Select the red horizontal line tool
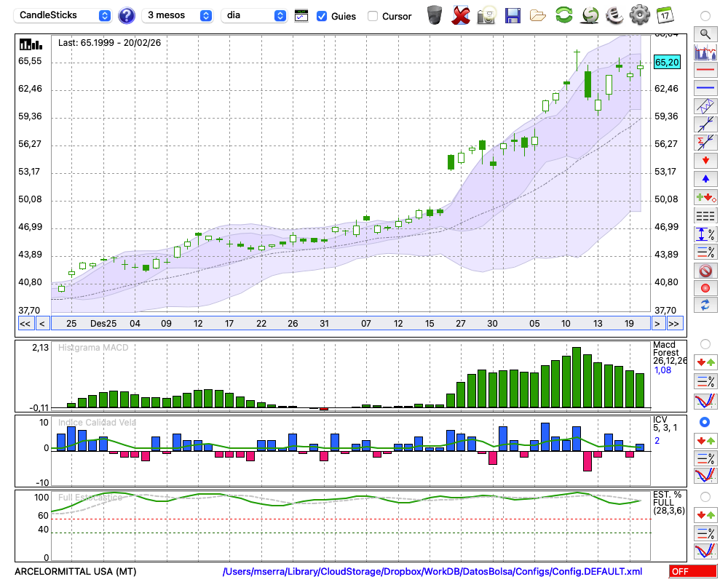The image size is (728, 582). pos(705,70)
